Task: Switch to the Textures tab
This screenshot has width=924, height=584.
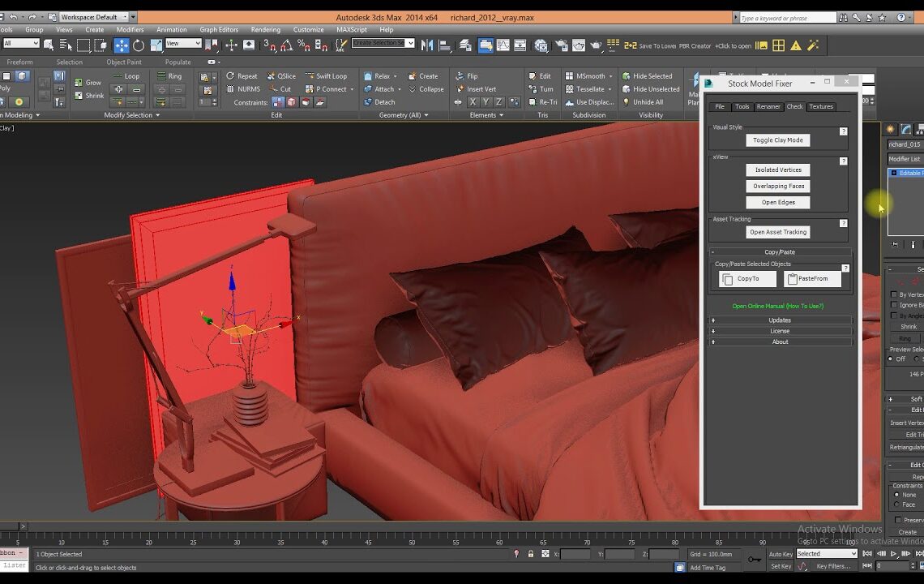Action: [x=820, y=107]
